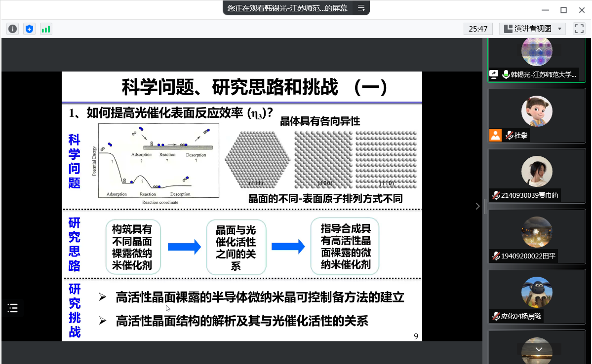The height and width of the screenshot is (364, 592).
Task: Close the meeting window
Action: 582,10
